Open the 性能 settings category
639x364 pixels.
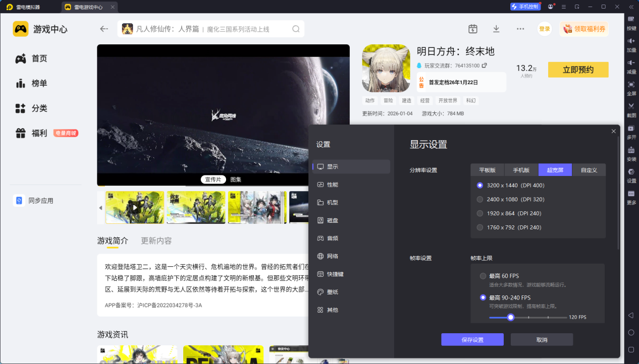tap(332, 185)
